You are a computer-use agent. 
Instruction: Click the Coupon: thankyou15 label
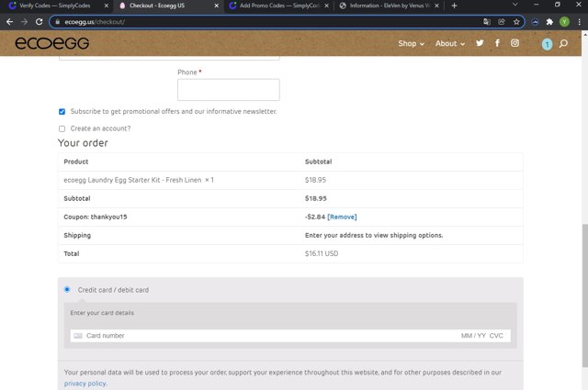point(96,217)
